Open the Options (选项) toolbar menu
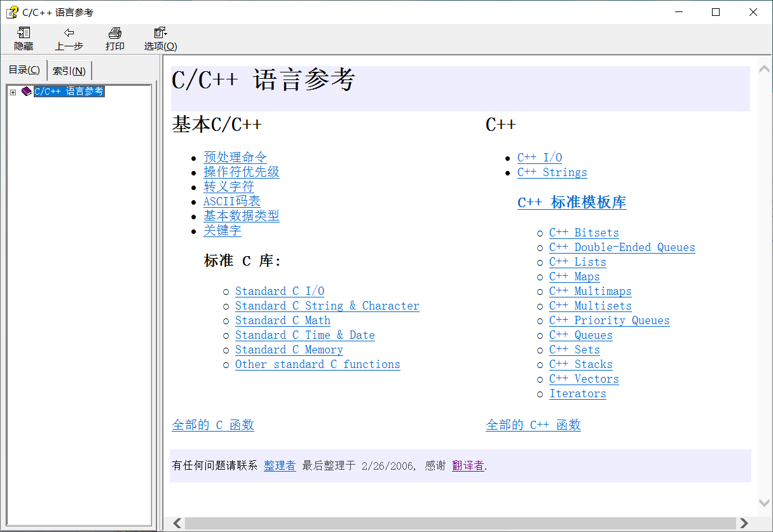This screenshot has width=773, height=532. [160, 38]
